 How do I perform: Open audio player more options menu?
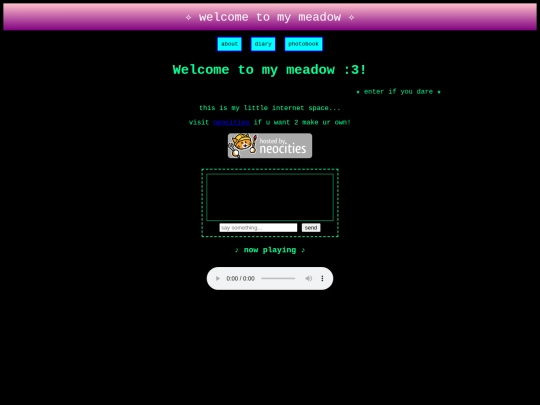pyautogui.click(x=322, y=278)
